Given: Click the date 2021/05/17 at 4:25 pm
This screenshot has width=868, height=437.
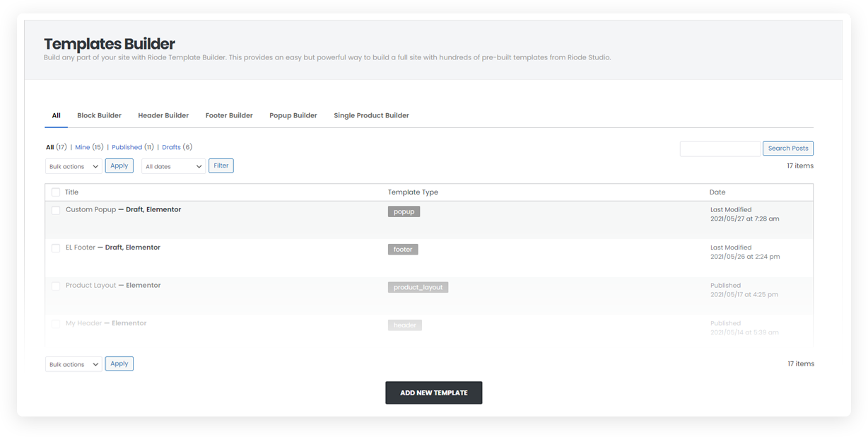Looking at the screenshot, I should pyautogui.click(x=744, y=294).
